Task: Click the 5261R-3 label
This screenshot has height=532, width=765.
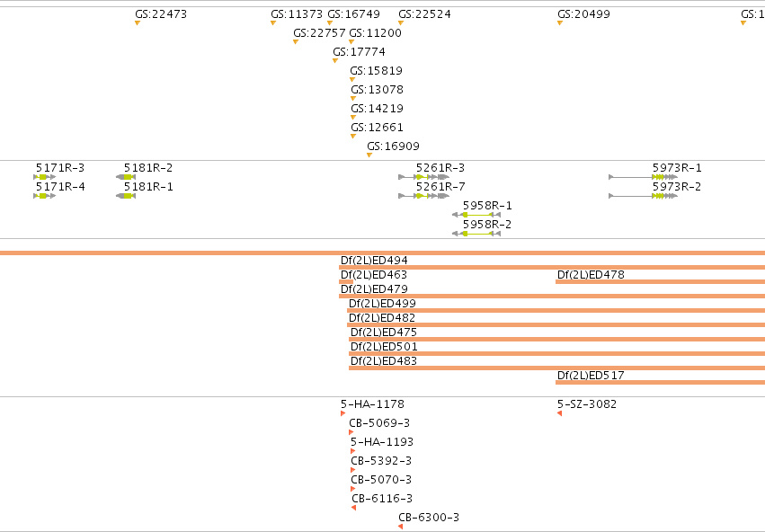Action: 440,168
